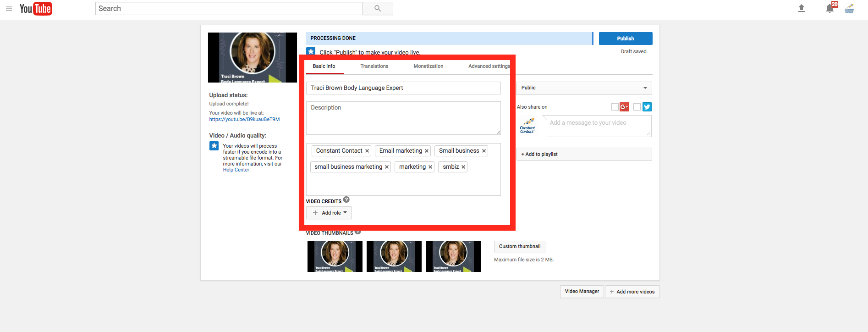
Task: Open the Video Credits help icon
Action: tap(346, 199)
